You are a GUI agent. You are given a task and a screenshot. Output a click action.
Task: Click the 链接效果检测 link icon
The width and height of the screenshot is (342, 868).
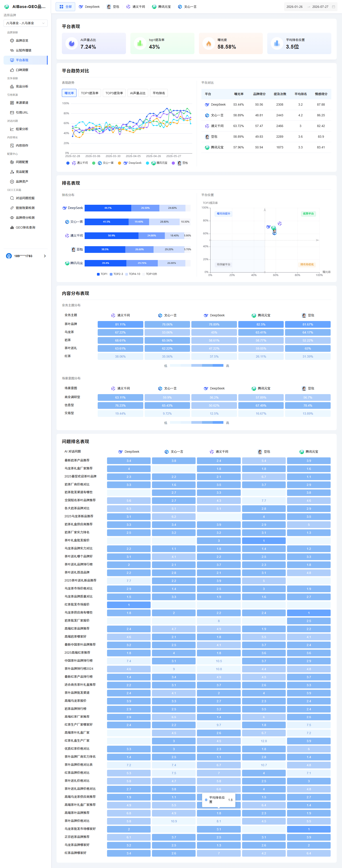tap(12, 208)
